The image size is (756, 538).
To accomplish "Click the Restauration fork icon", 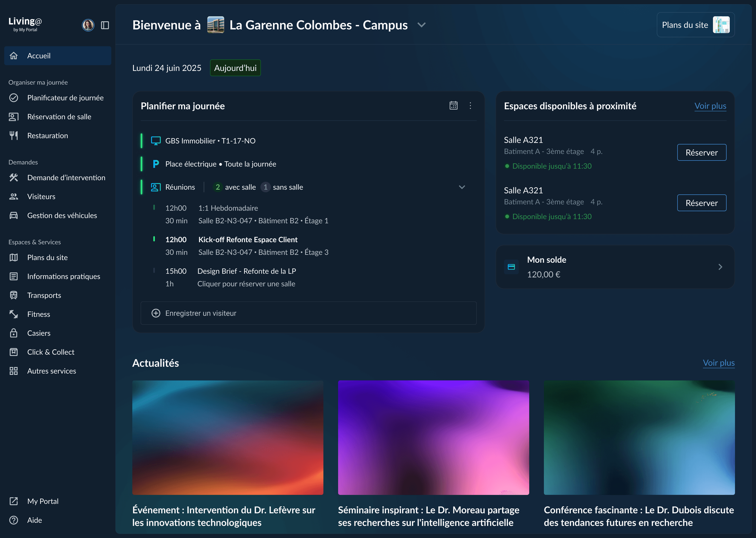I will [x=14, y=136].
